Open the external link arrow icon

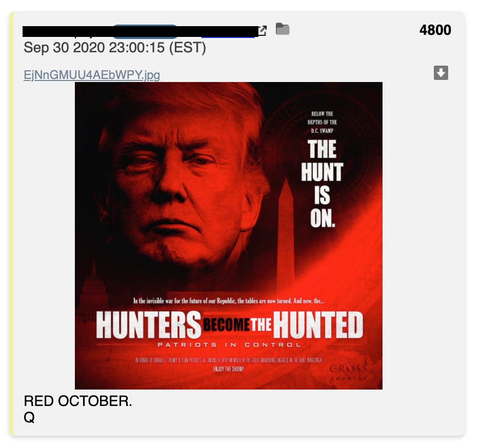[263, 30]
